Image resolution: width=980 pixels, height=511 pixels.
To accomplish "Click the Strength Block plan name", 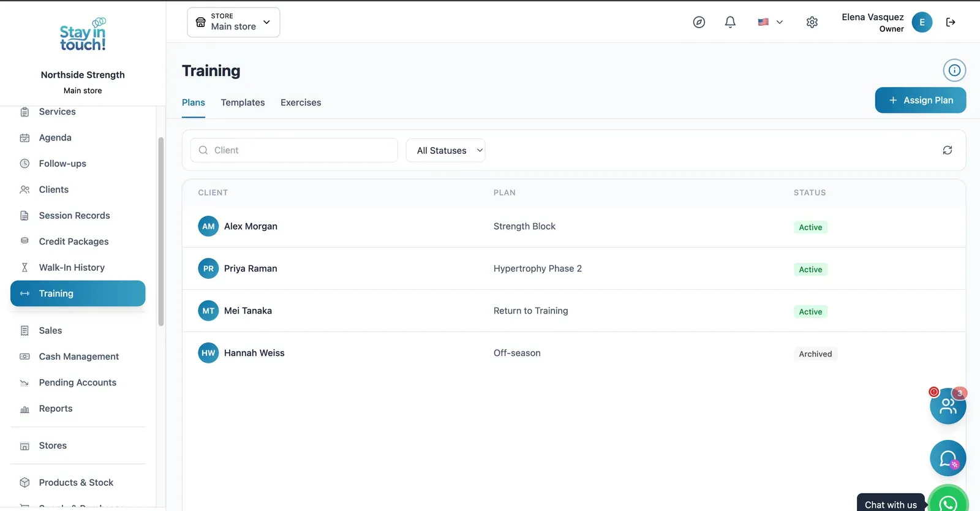I will (524, 226).
